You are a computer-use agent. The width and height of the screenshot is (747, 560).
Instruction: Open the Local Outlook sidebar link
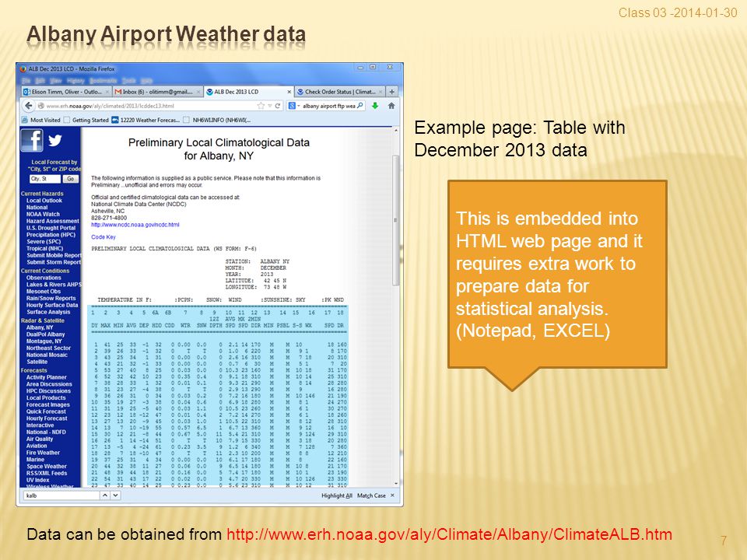tap(44, 201)
